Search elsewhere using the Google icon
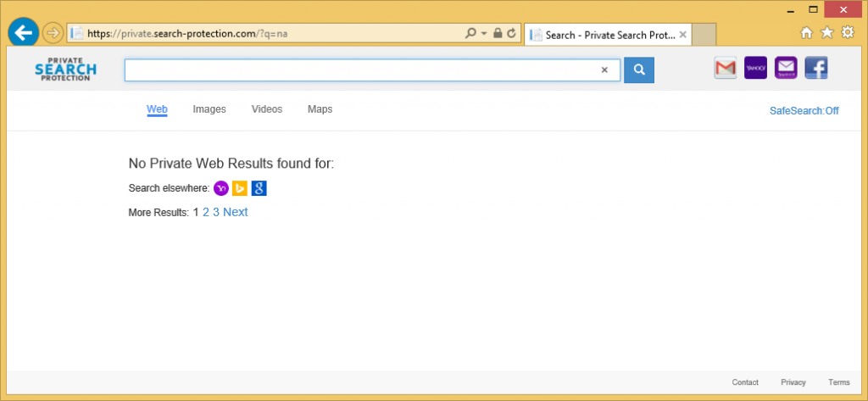Viewport: 868px width, 401px height. pyautogui.click(x=259, y=188)
